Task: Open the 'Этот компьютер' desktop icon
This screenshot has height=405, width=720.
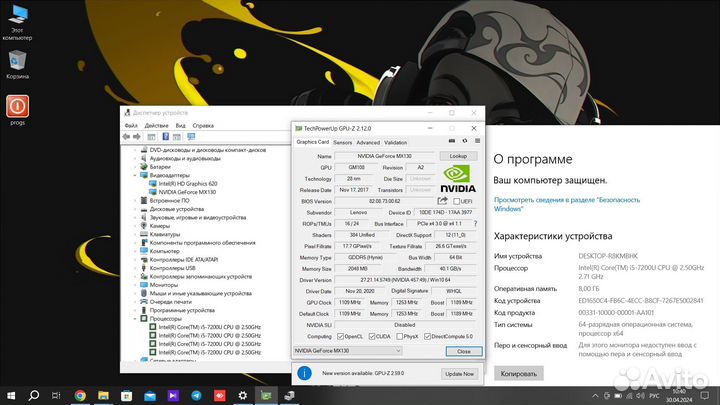Action: coord(17,22)
